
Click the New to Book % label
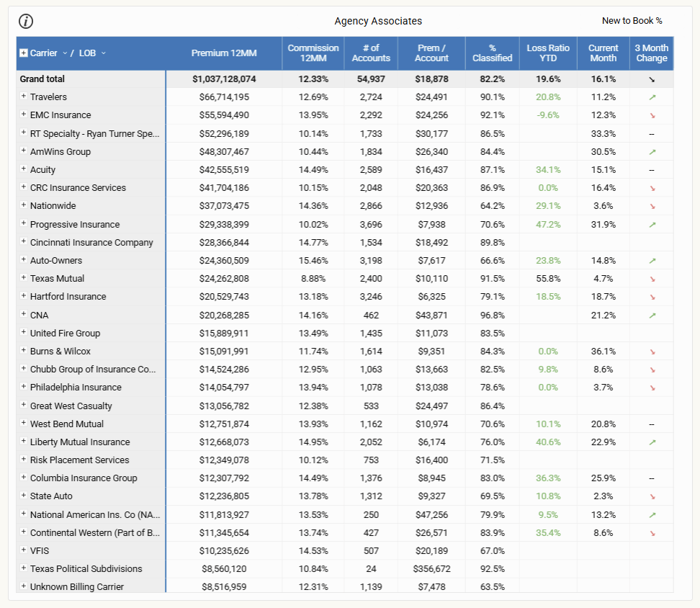pos(632,21)
